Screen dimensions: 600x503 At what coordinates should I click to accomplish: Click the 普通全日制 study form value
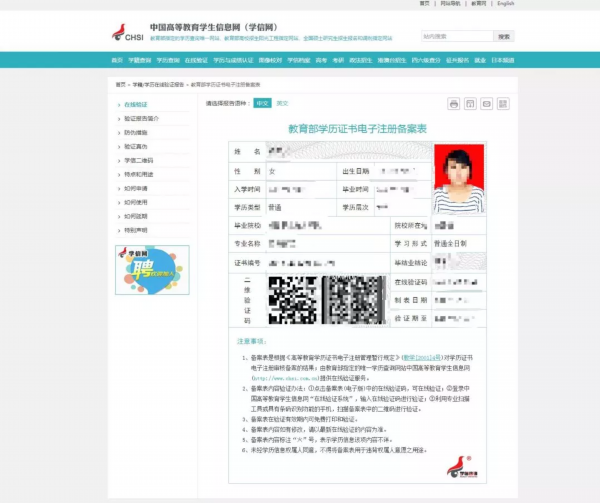point(450,244)
